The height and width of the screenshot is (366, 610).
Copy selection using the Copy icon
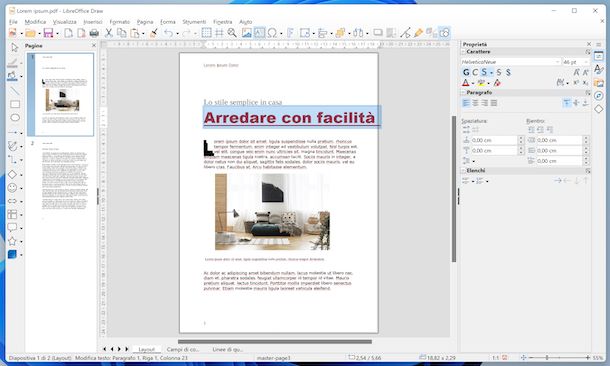[121, 33]
